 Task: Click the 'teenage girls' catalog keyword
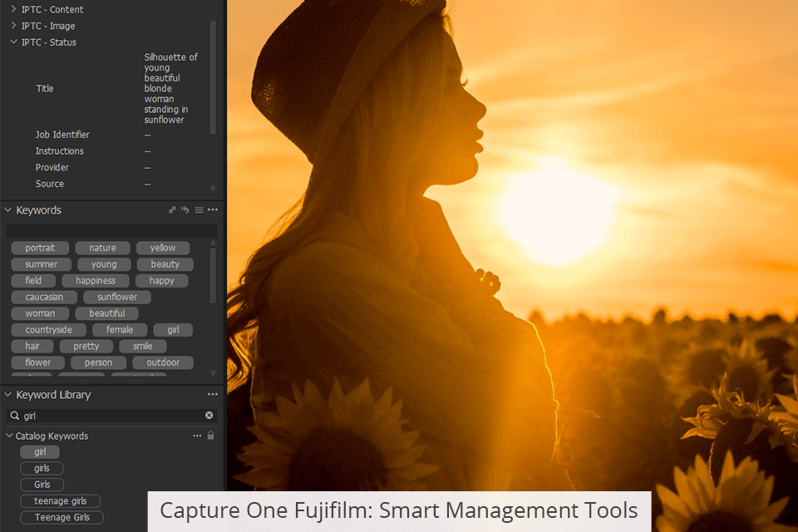(61, 501)
